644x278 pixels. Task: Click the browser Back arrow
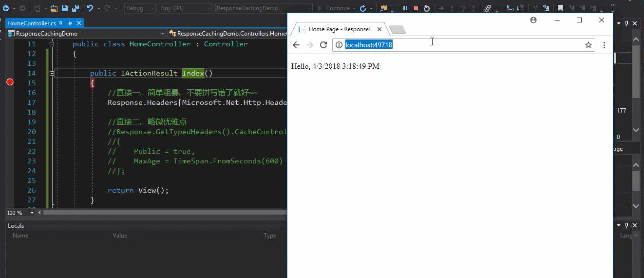coord(296,45)
